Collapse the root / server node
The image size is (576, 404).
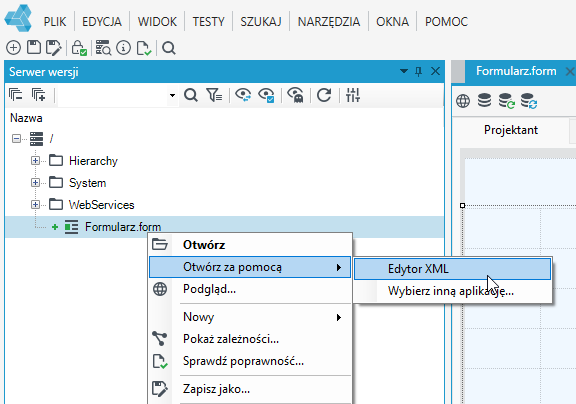click(16, 138)
